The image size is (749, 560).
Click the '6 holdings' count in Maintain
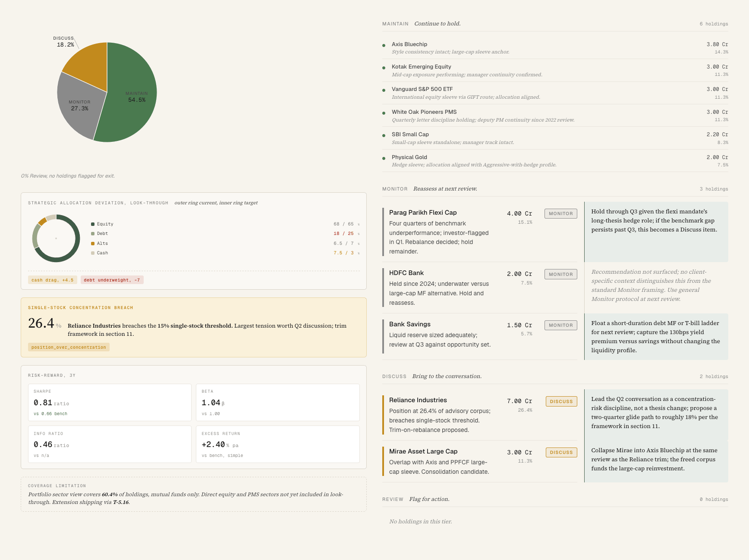click(714, 24)
